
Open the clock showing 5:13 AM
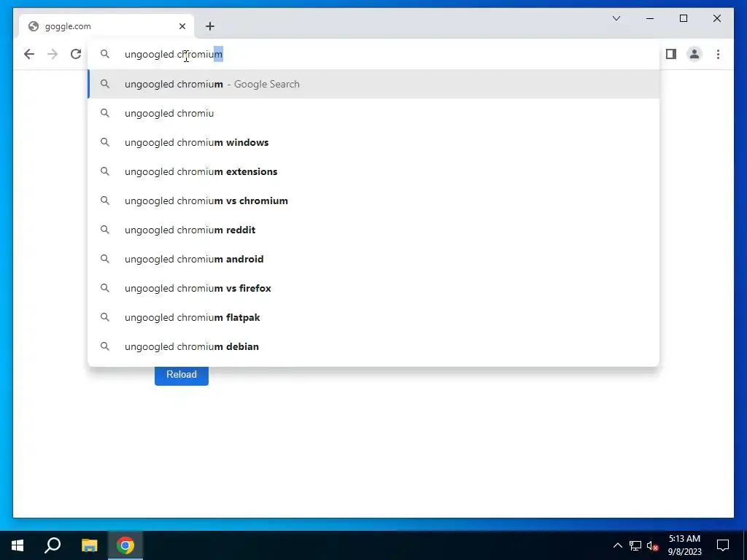pyautogui.click(x=684, y=545)
